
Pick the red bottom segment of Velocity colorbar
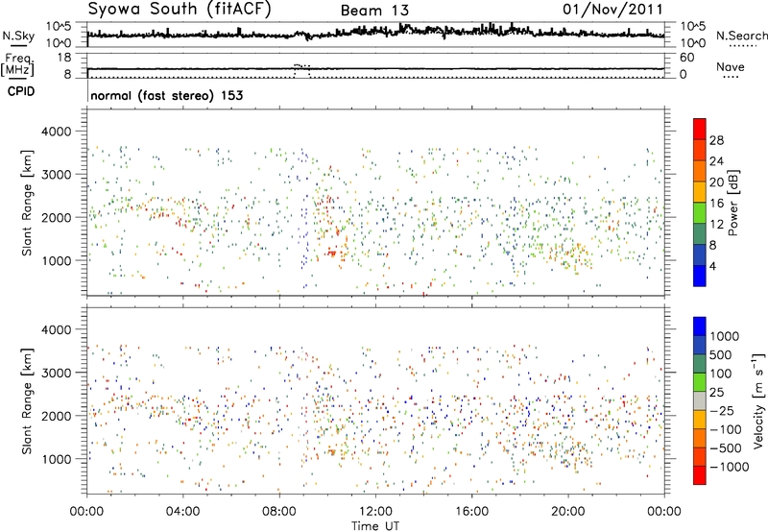700,475
